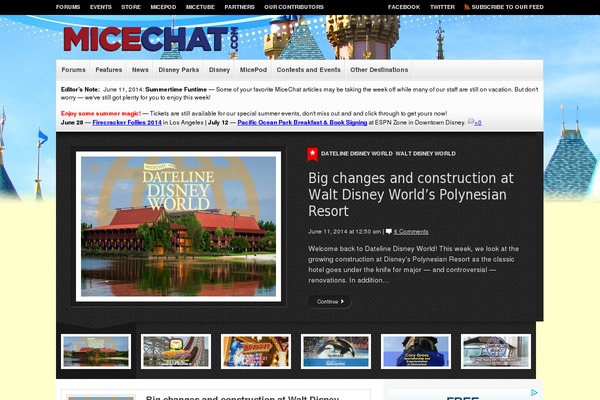Click the red star category badge
The width and height of the screenshot is (600, 400).
point(312,153)
